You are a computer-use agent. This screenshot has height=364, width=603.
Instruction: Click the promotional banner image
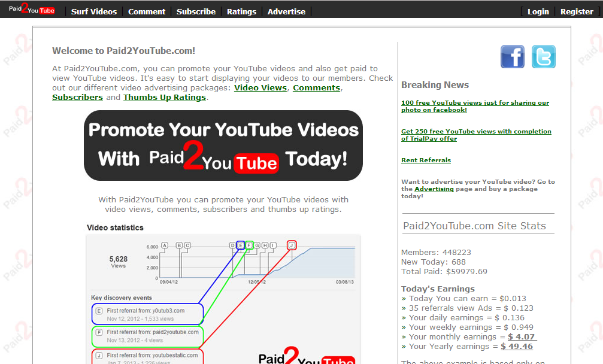tap(223, 145)
